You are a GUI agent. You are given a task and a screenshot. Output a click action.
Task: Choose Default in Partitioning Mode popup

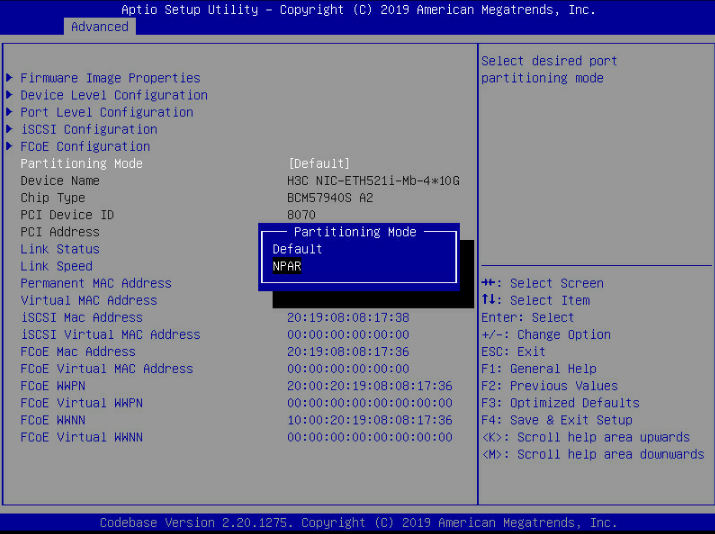pos(297,249)
